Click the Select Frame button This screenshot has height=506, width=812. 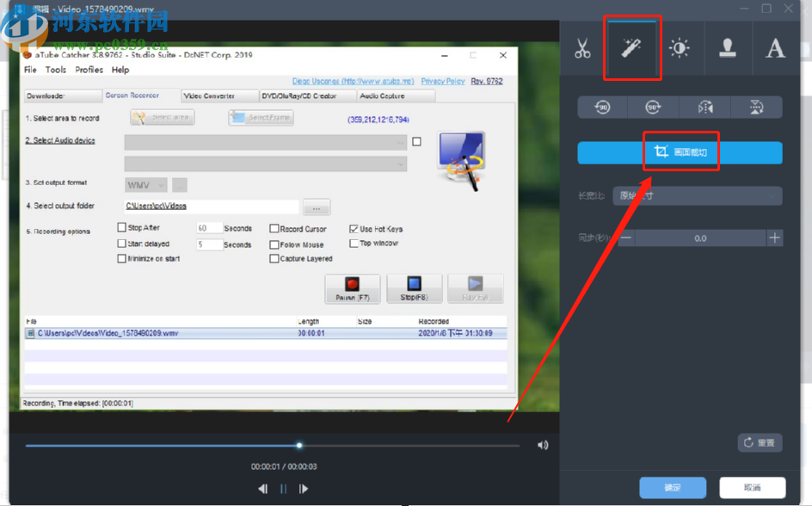click(x=261, y=118)
